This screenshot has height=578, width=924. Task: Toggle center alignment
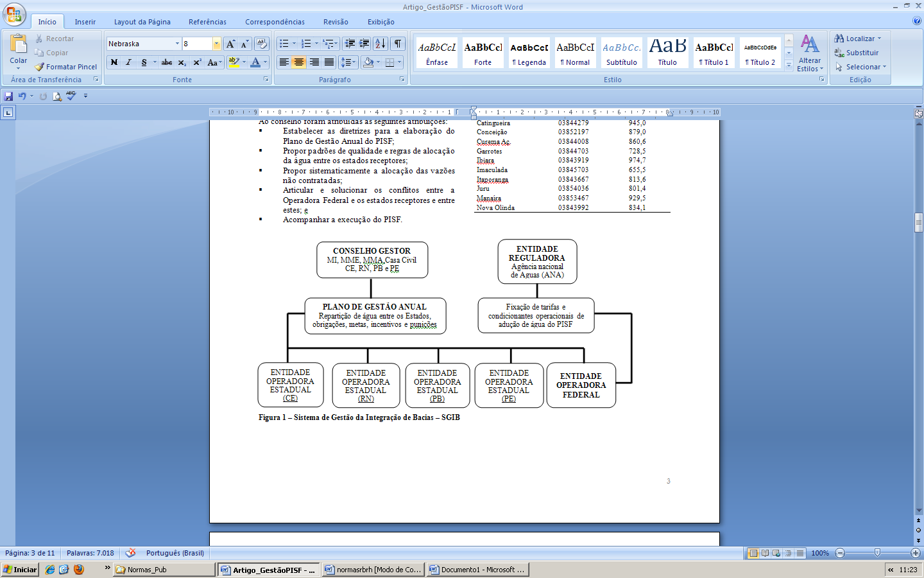coord(299,62)
